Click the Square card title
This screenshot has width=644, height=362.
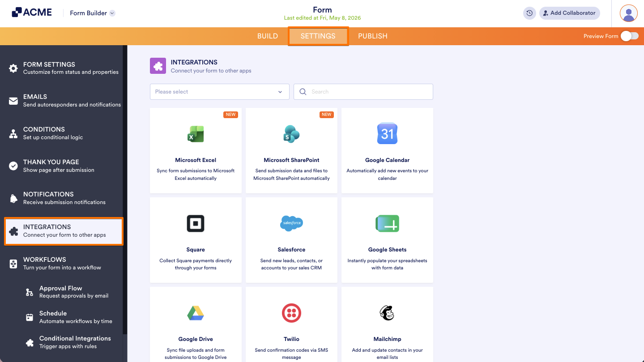[x=196, y=250]
